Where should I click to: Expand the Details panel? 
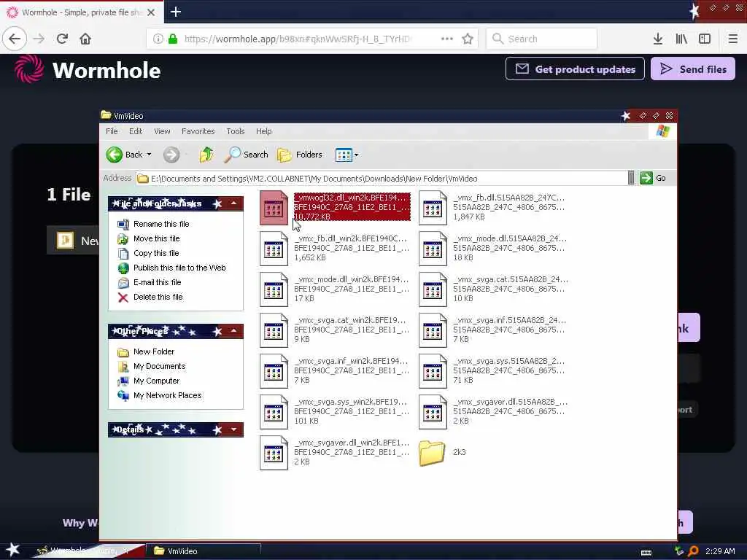(x=233, y=429)
